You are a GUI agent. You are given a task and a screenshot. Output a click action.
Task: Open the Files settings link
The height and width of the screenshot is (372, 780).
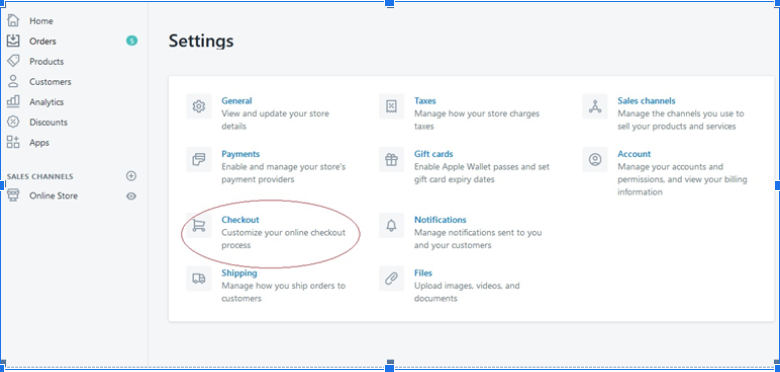423,273
